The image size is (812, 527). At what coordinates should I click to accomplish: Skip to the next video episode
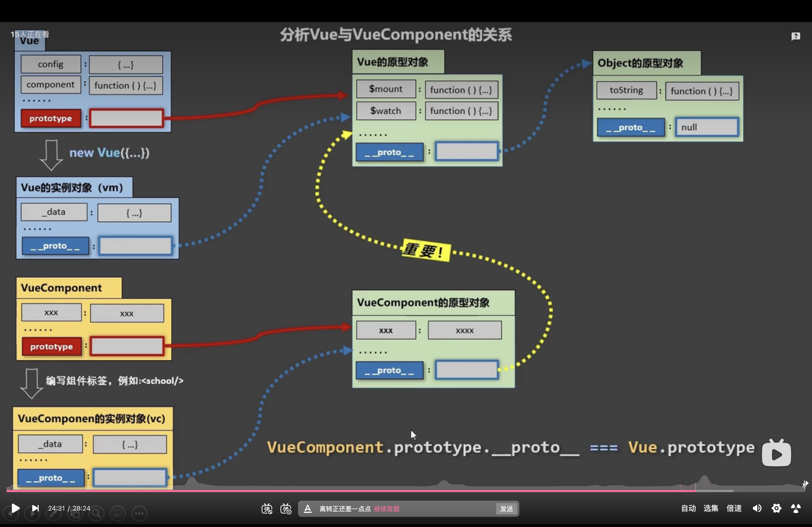pyautogui.click(x=35, y=508)
